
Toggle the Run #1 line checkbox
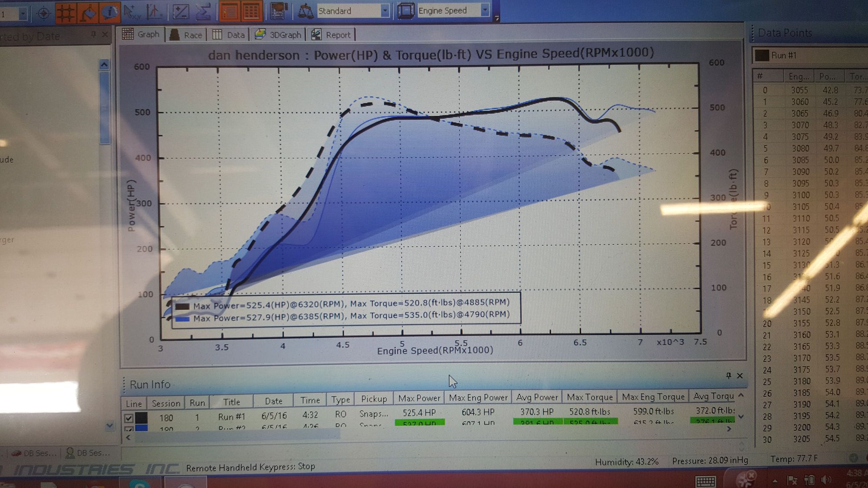pyautogui.click(x=128, y=418)
